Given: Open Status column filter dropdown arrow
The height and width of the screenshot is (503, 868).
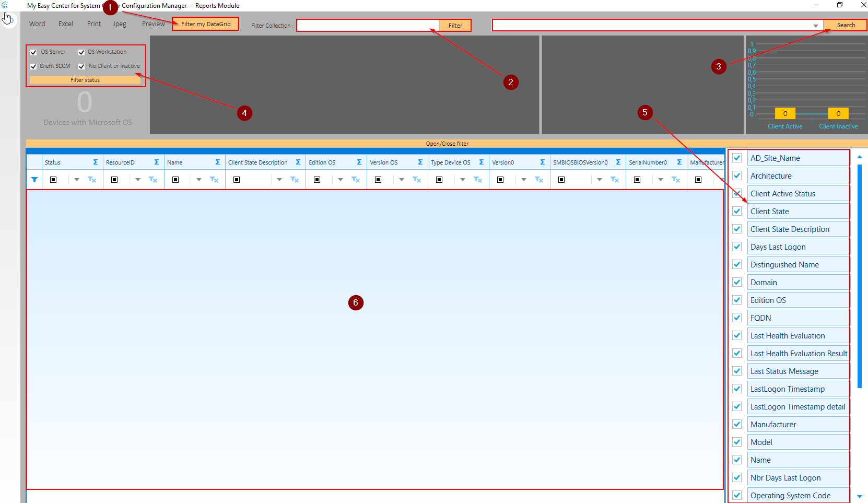Looking at the screenshot, I should (x=77, y=180).
